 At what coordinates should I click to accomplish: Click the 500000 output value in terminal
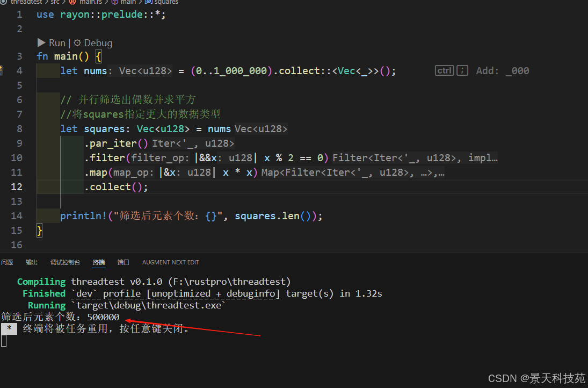click(103, 317)
